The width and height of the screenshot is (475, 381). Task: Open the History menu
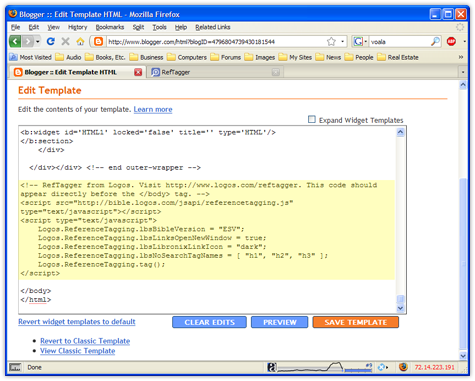77,27
